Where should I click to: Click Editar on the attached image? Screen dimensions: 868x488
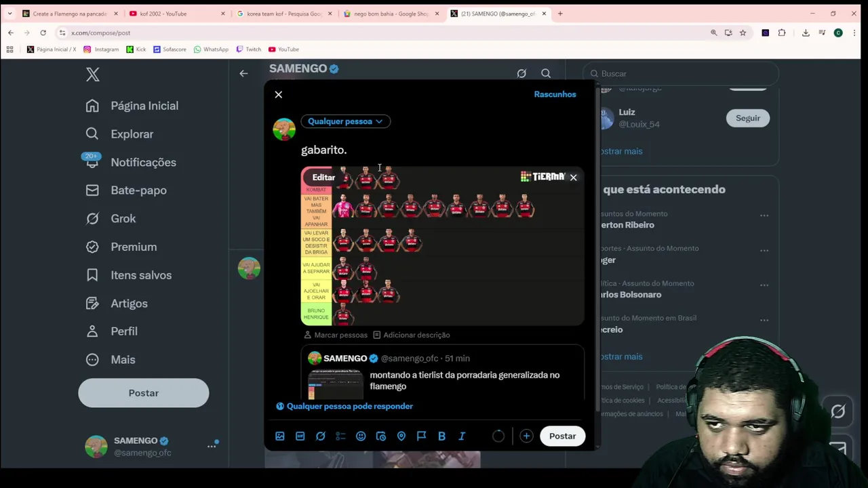point(323,177)
